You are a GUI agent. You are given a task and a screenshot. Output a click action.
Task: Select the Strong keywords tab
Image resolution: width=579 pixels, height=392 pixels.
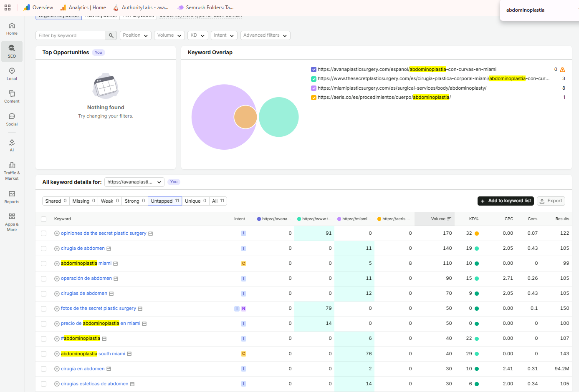[135, 201]
